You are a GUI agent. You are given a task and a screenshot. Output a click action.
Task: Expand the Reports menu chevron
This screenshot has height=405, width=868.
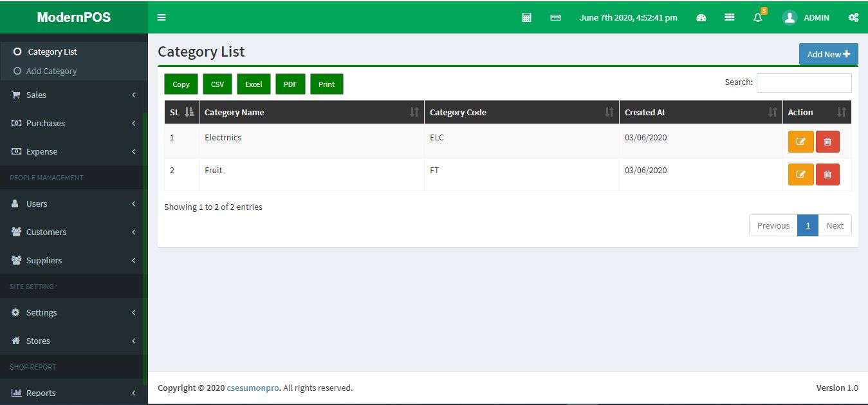(x=134, y=393)
